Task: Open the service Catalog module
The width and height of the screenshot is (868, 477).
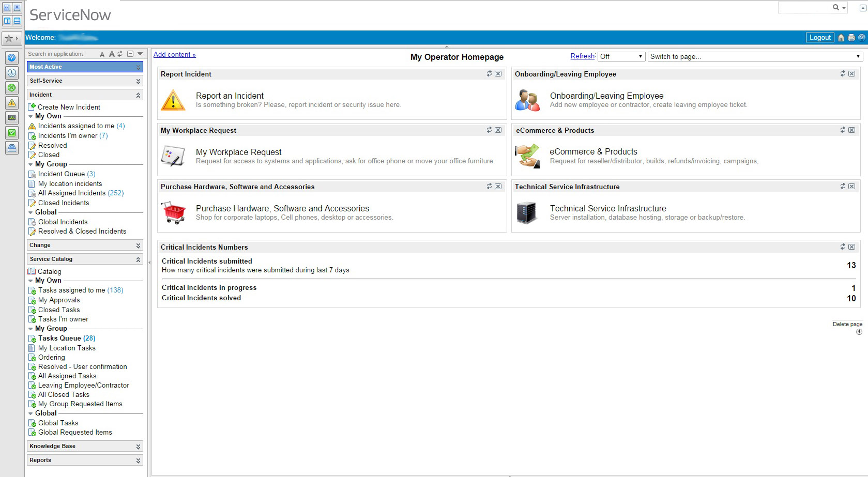Action: pyautogui.click(x=49, y=271)
